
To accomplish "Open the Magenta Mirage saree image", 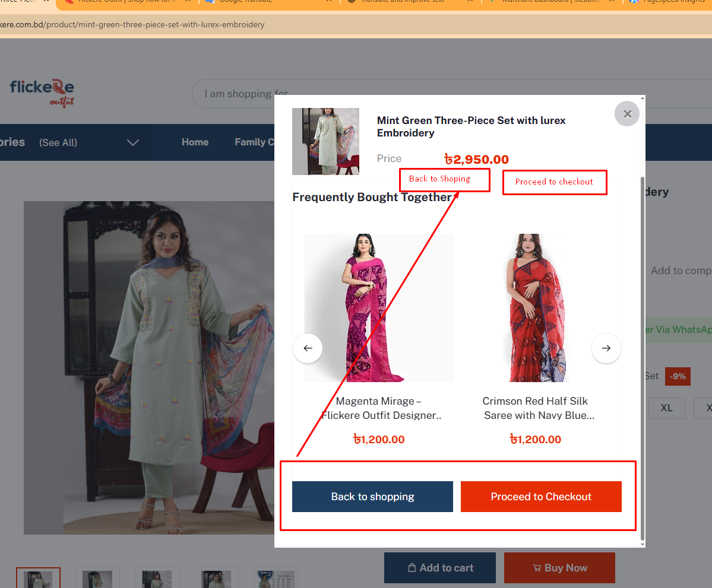I will (x=378, y=307).
